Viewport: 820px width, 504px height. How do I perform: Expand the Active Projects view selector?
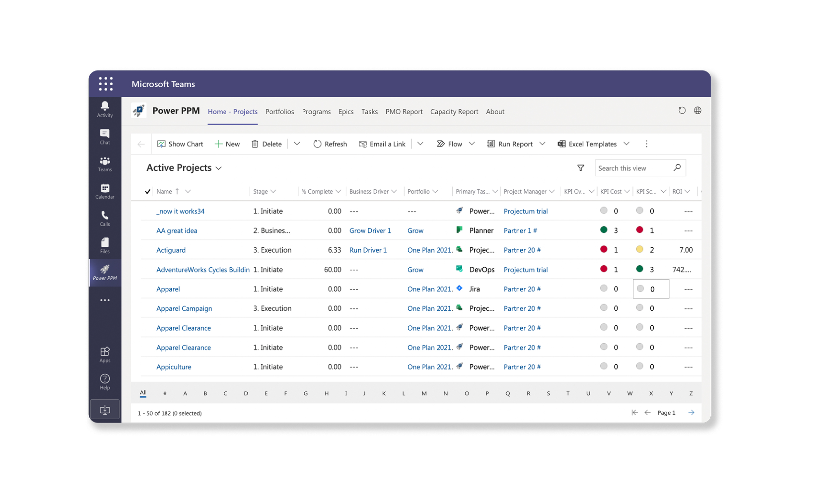pos(219,168)
